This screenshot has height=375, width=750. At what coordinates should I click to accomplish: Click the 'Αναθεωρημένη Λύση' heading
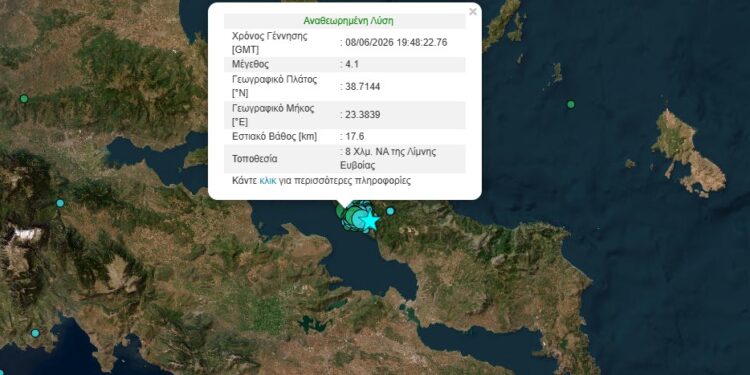click(348, 21)
